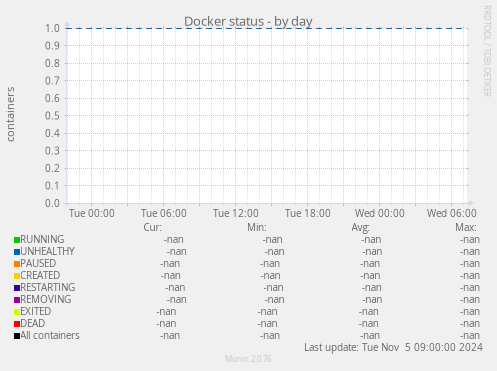Select the DEAD legend label
Image resolution: width=497 pixels, height=371 pixels.
point(33,323)
